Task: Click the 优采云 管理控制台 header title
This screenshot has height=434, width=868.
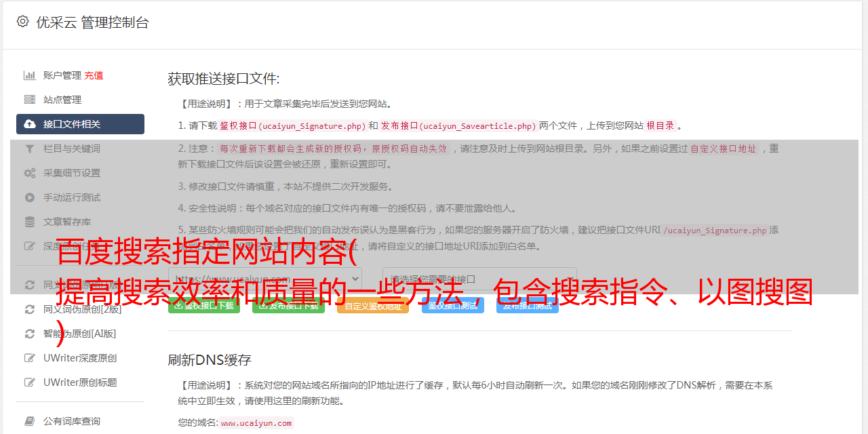Action: click(92, 22)
